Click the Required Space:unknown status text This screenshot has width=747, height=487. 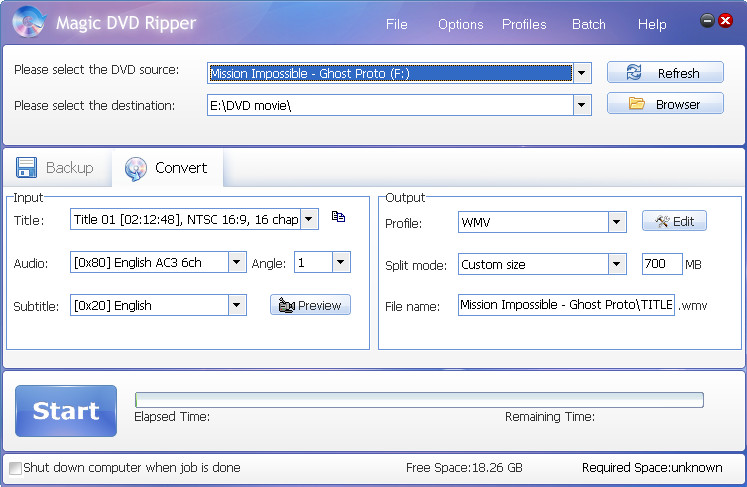[652, 468]
